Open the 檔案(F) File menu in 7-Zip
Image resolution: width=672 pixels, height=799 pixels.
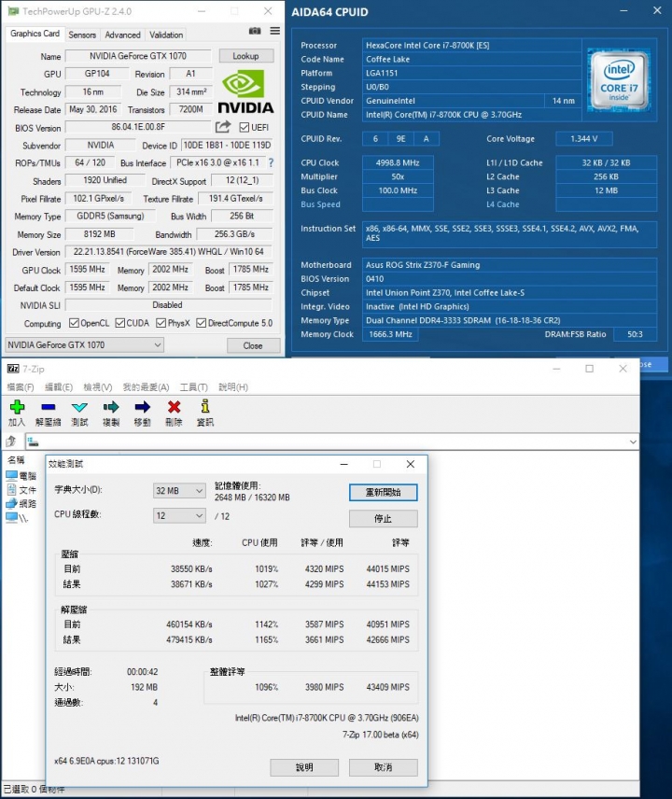click(x=21, y=387)
